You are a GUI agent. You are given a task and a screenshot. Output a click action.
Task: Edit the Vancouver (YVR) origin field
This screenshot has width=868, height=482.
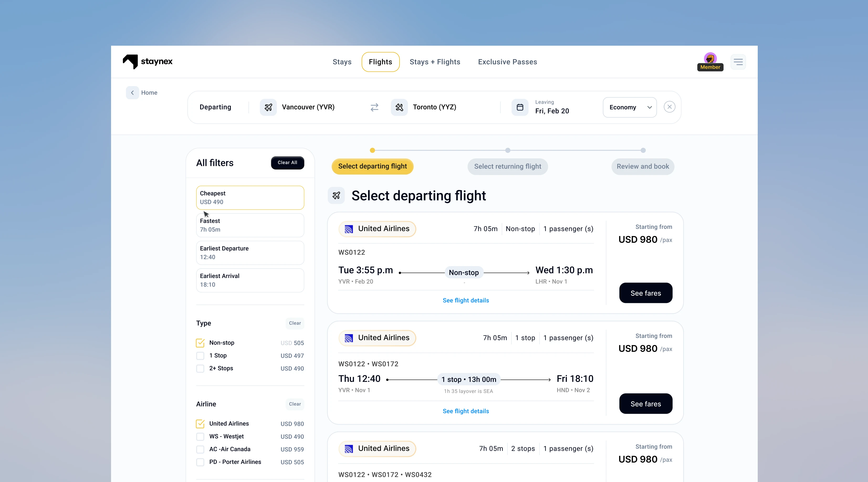coord(308,107)
